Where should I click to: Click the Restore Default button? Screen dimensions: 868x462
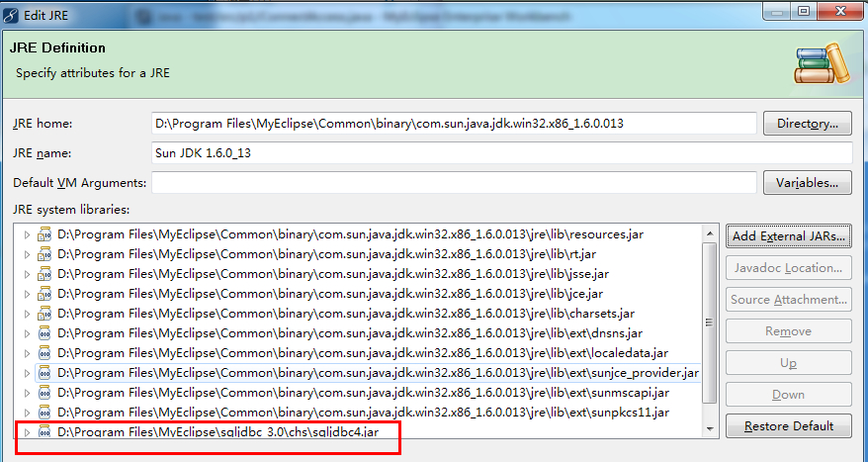click(789, 426)
